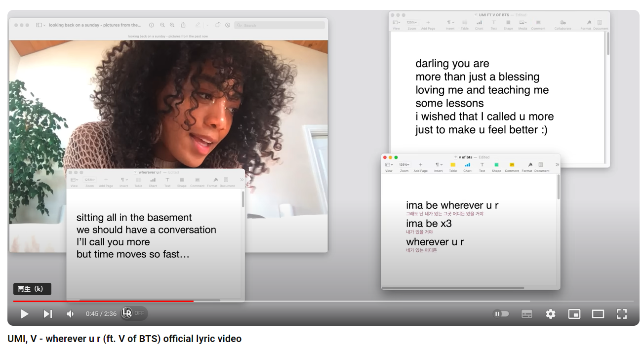Insert a chart in v of bts window
This screenshot has height=346, width=644.
coord(467,167)
